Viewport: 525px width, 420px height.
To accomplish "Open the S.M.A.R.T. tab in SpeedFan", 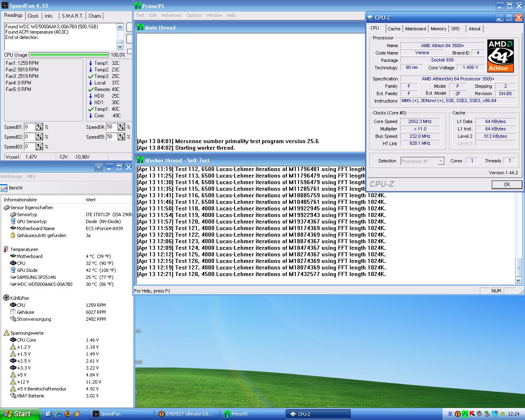I will pos(72,16).
